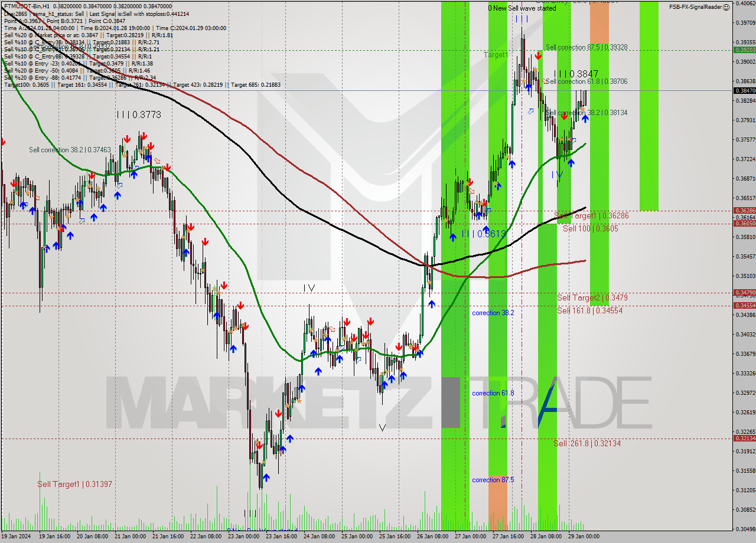Click the 0.3510 price axis label
This screenshot has height=543, width=756.
pos(745,276)
